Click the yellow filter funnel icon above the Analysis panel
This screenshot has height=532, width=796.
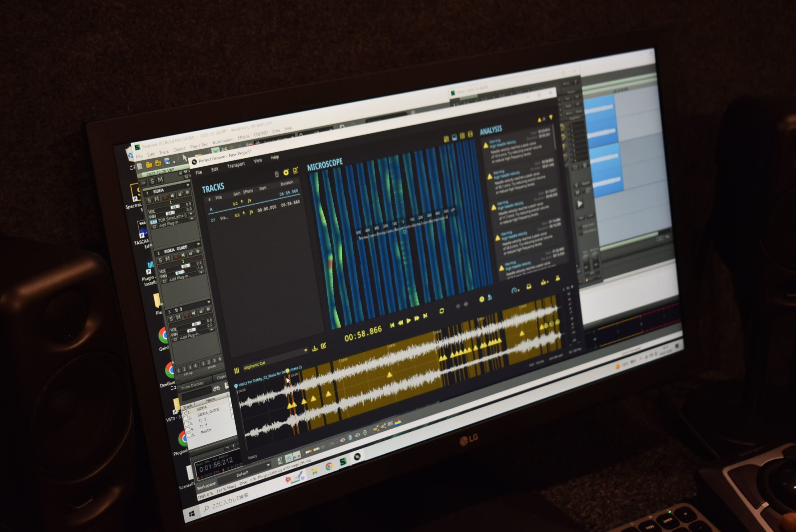tap(551, 117)
